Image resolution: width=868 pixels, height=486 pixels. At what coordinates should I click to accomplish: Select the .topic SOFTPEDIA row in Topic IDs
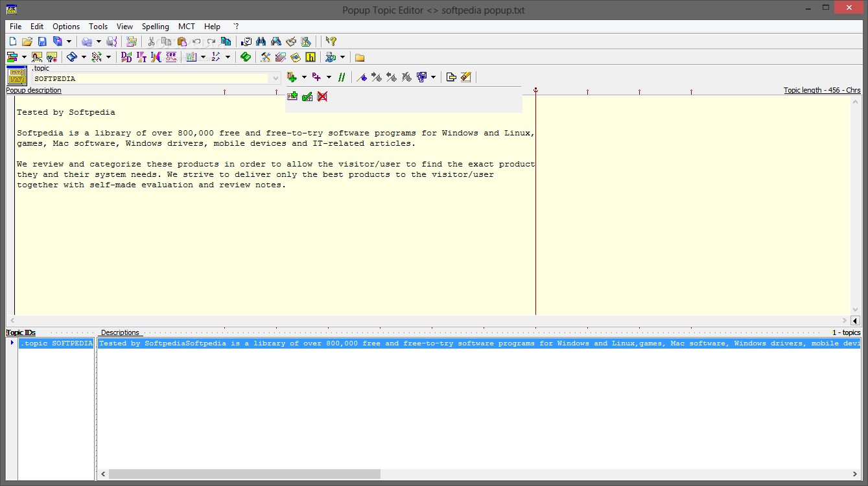[x=56, y=343]
